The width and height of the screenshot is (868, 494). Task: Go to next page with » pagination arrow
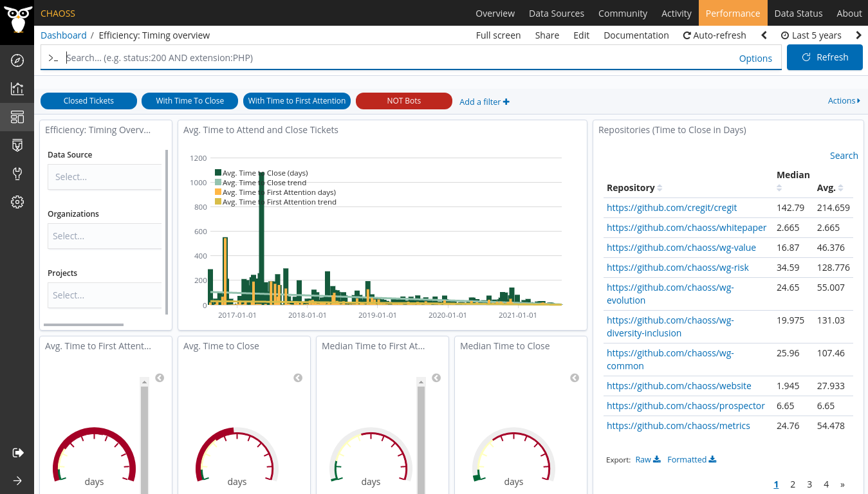coord(842,484)
